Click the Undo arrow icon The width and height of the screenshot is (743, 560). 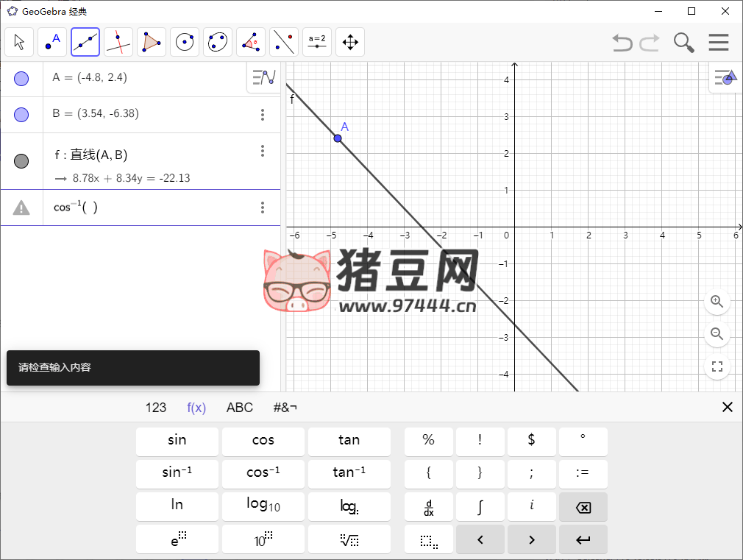[622, 43]
